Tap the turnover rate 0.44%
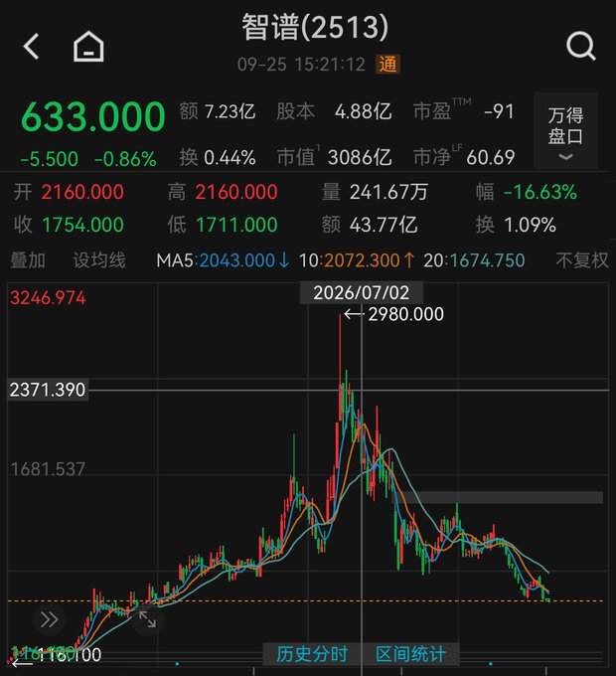This screenshot has height=676, width=616. (231, 157)
